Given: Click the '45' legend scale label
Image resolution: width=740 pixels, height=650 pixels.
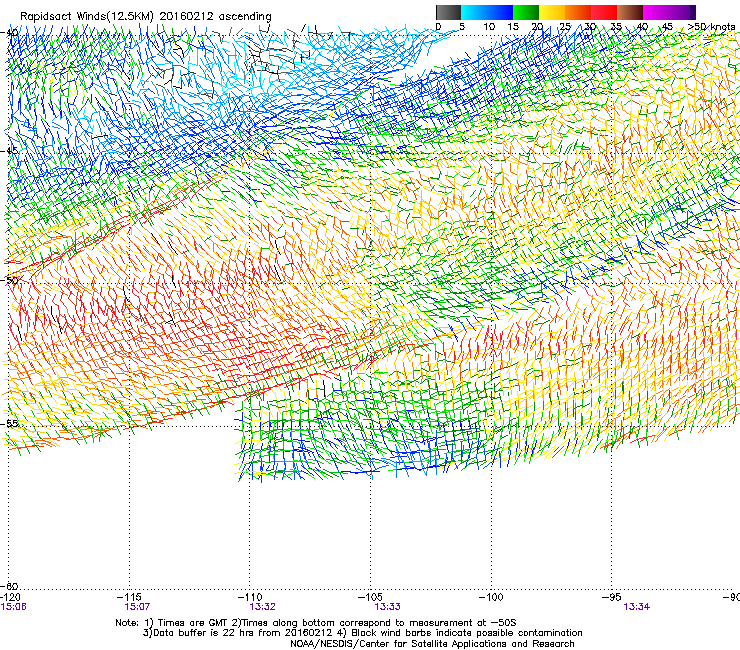Looking at the screenshot, I should tap(667, 27).
